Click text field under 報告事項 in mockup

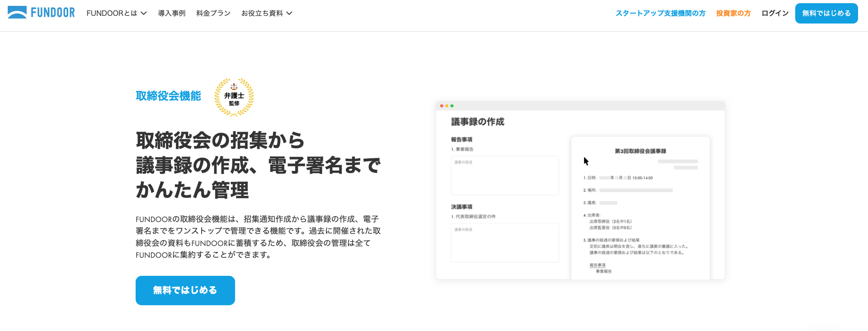coord(505,175)
